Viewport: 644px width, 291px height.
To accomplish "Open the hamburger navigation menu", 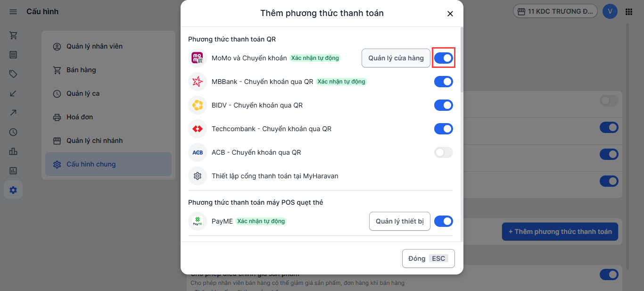I will pos(13,12).
